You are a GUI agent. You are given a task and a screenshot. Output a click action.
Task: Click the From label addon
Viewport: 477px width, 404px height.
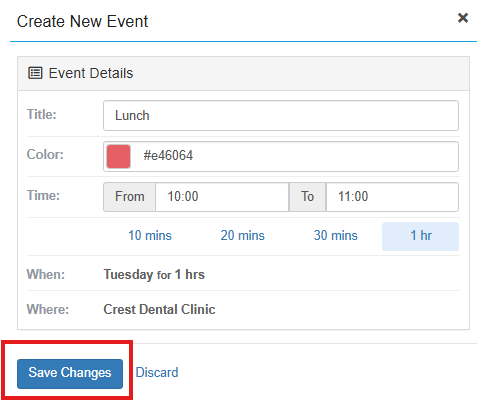[129, 197]
